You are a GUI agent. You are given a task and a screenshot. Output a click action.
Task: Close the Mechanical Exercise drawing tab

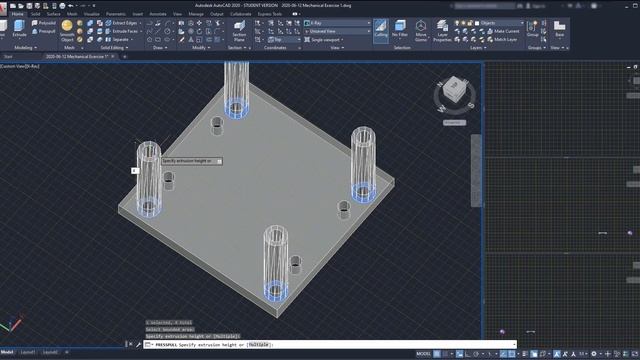(113, 57)
